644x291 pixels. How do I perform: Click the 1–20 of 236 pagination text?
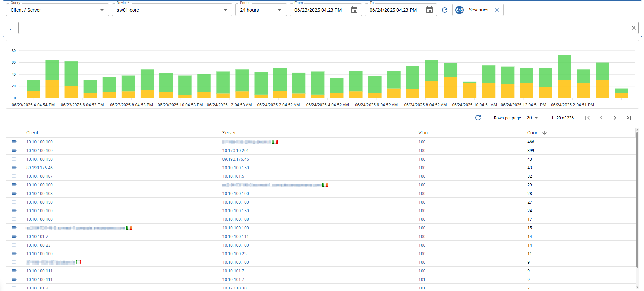click(x=562, y=118)
